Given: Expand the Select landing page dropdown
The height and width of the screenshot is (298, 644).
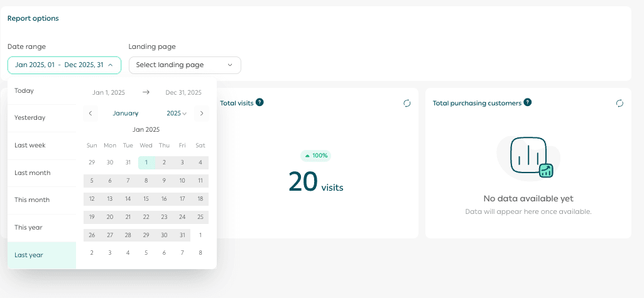Looking at the screenshot, I should tap(184, 65).
